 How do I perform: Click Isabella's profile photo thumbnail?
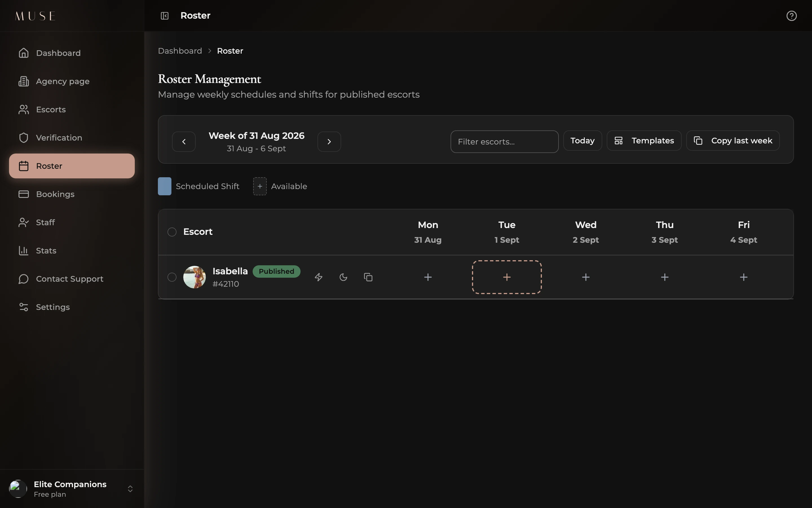195,277
